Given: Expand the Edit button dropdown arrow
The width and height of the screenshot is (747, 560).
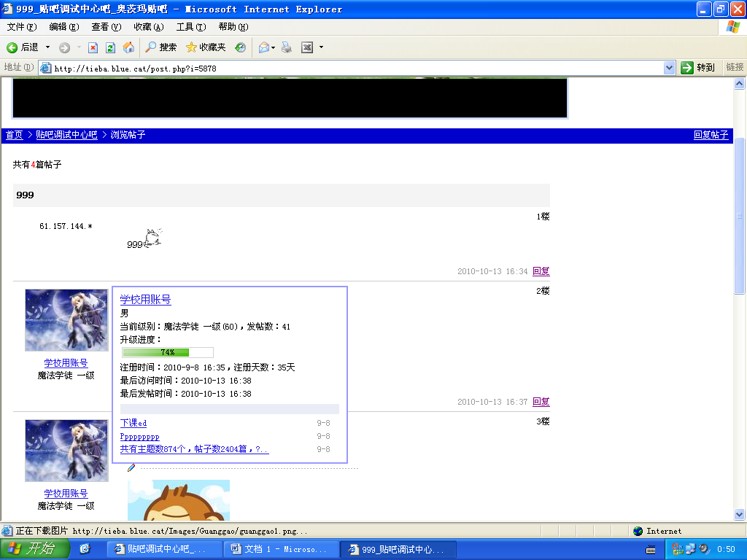Looking at the screenshot, I should [x=321, y=47].
